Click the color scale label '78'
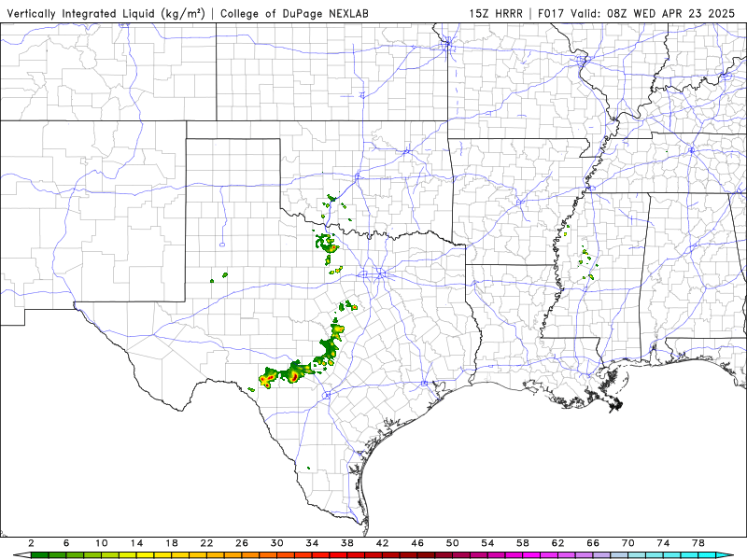The height and width of the screenshot is (560, 747). (698, 543)
